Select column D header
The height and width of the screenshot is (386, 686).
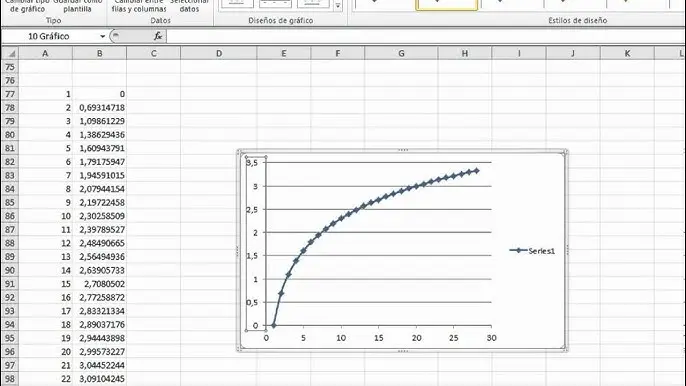pyautogui.click(x=219, y=53)
